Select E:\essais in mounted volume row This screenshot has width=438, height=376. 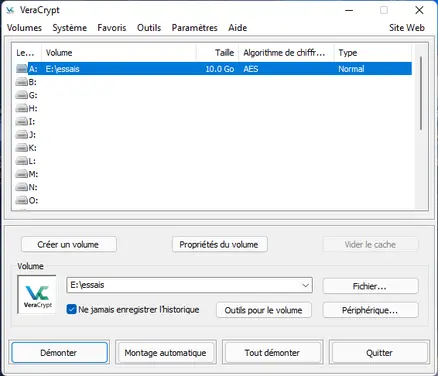pyautogui.click(x=63, y=69)
